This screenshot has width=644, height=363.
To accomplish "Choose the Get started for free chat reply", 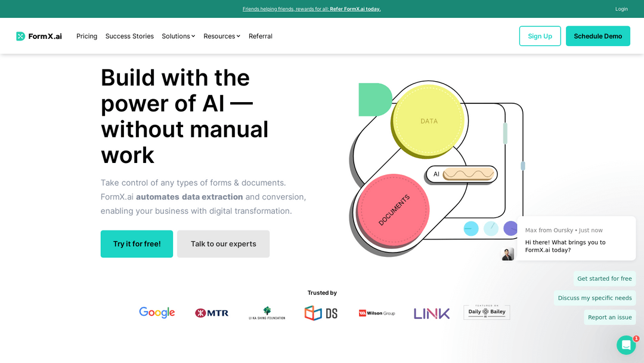I will pos(604,279).
